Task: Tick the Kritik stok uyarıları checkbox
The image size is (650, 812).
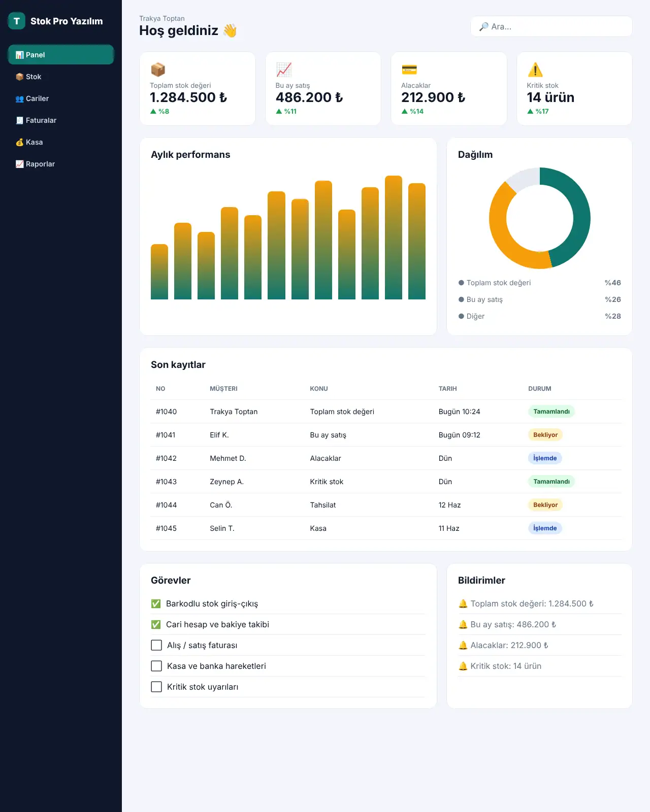Action: point(156,687)
